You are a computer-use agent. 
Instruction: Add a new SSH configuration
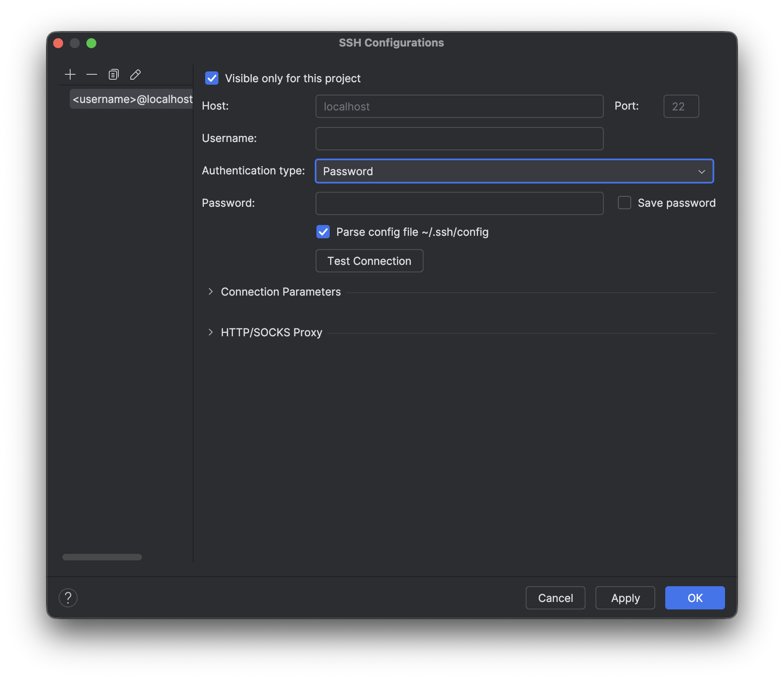[x=70, y=74]
